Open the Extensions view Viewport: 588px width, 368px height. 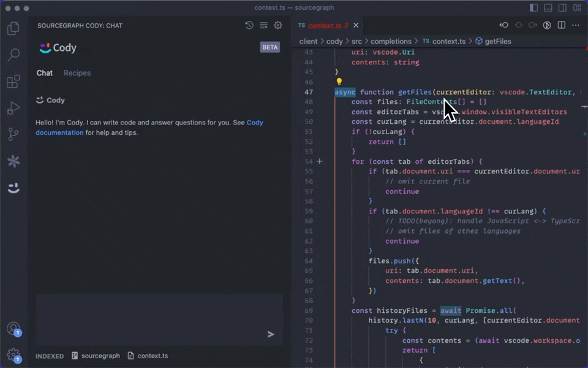click(x=14, y=82)
